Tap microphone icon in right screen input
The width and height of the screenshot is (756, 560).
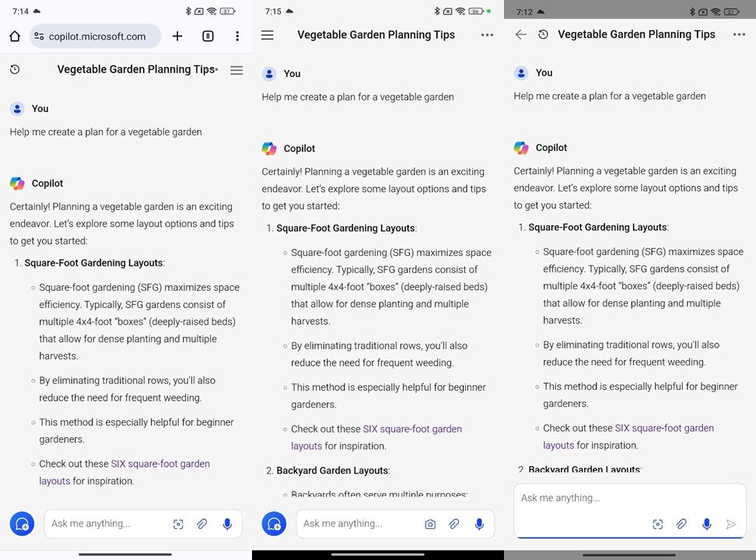707,524
